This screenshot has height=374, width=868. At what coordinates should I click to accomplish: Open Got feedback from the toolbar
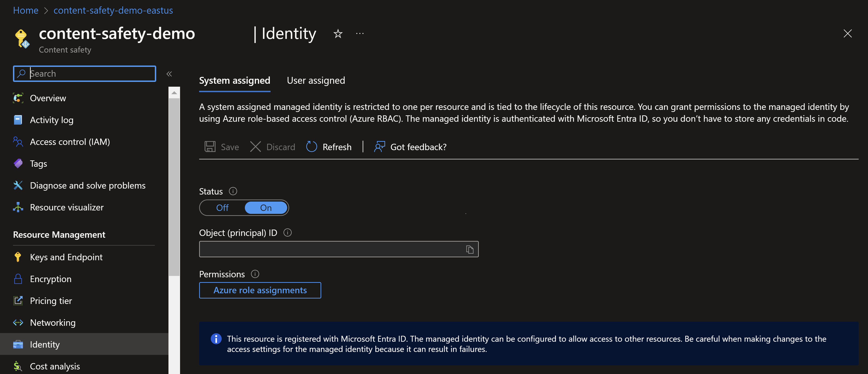point(410,147)
